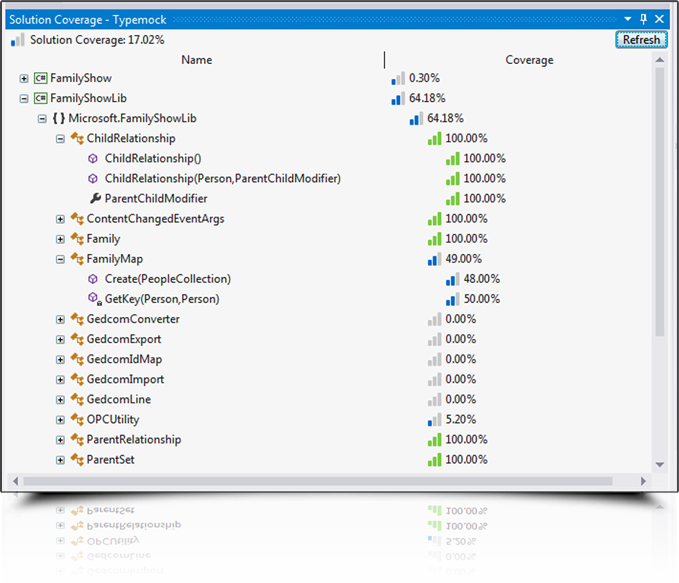This screenshot has height=583, width=679.
Task: Select the Create(PeopleCollection) method row
Action: (x=167, y=279)
